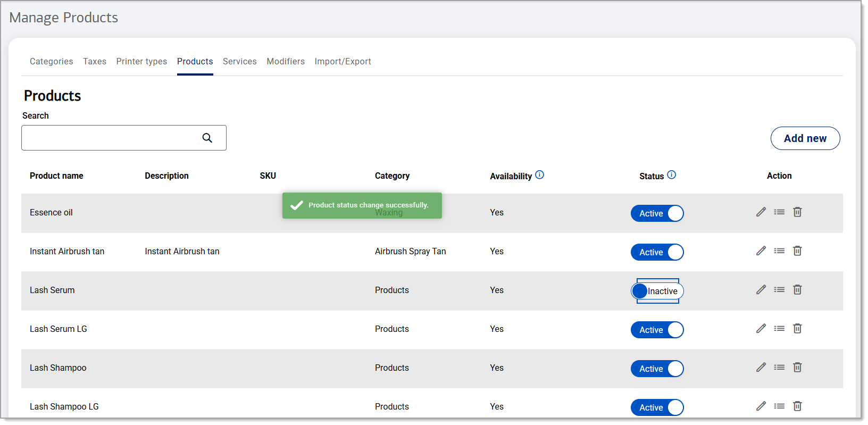
Task: Open the Modifiers tab
Action: click(x=286, y=61)
